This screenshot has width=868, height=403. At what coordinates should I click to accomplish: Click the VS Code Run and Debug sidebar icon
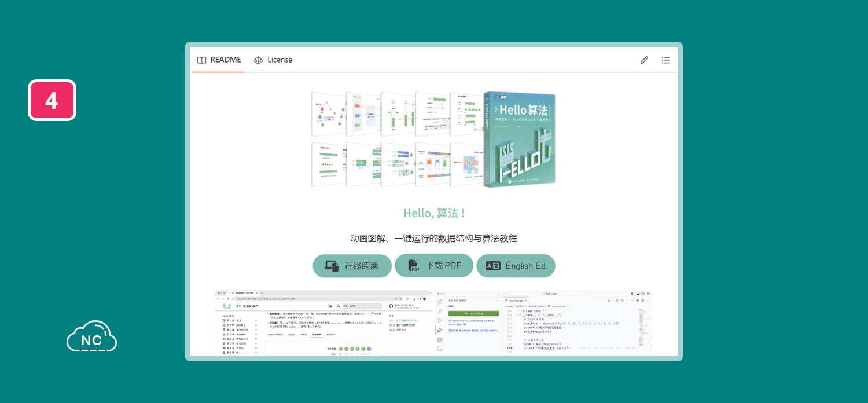[440, 330]
